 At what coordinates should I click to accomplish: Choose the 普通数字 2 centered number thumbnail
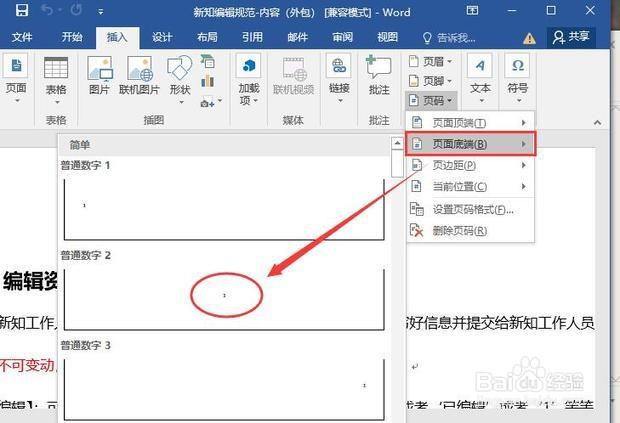pos(224,299)
